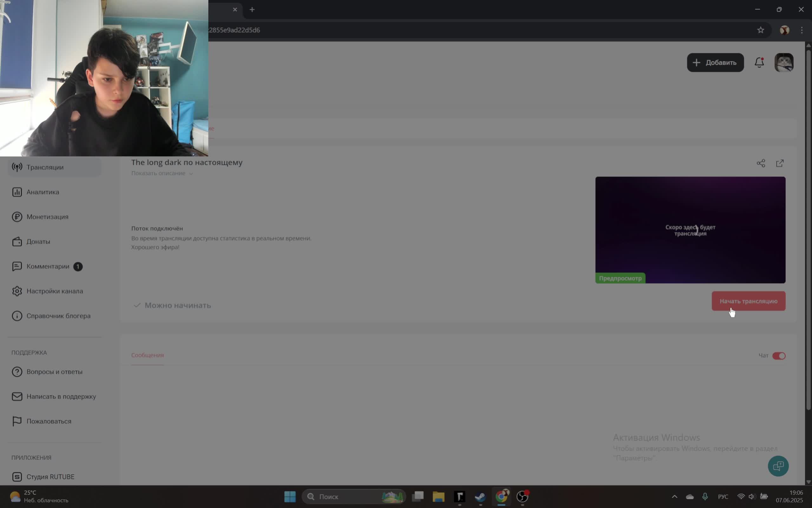
Task: Open broadcast in new window icon
Action: coord(780,163)
